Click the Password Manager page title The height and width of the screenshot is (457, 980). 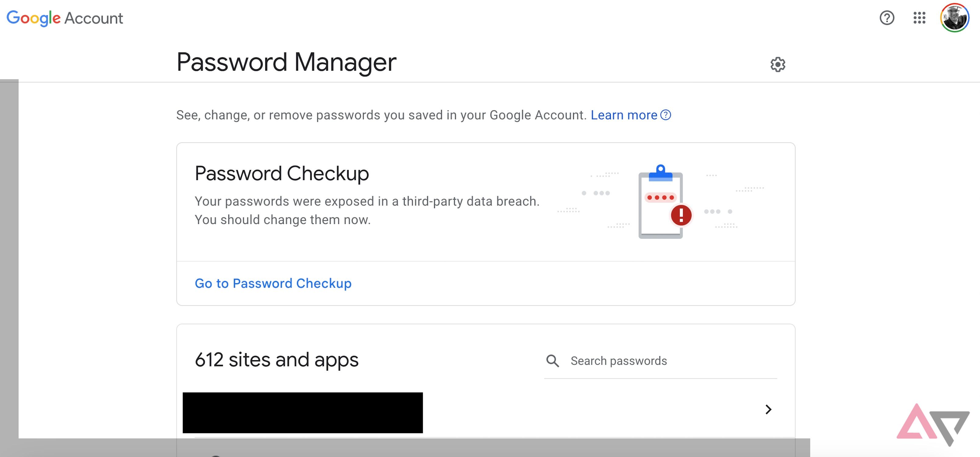coord(286,62)
